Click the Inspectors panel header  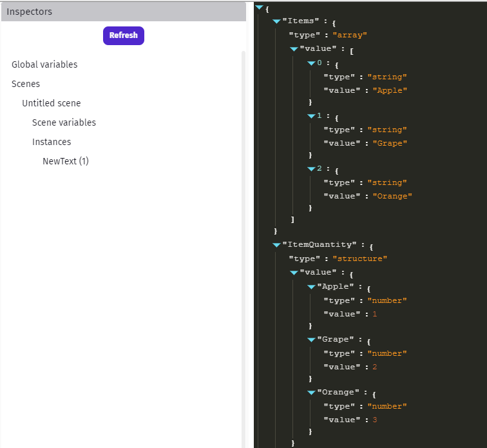pyautogui.click(x=124, y=12)
